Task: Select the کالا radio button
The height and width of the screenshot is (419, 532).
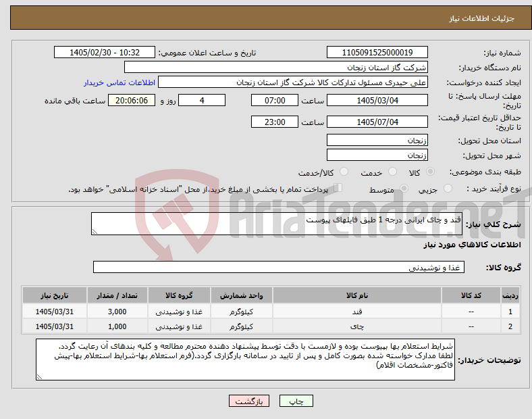Action: point(430,172)
